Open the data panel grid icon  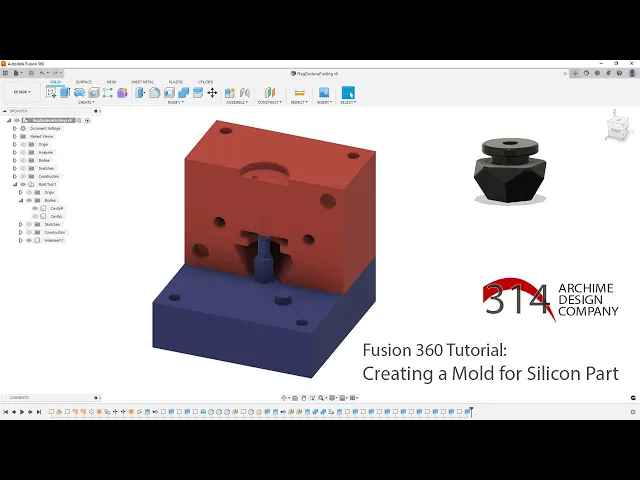point(5,73)
